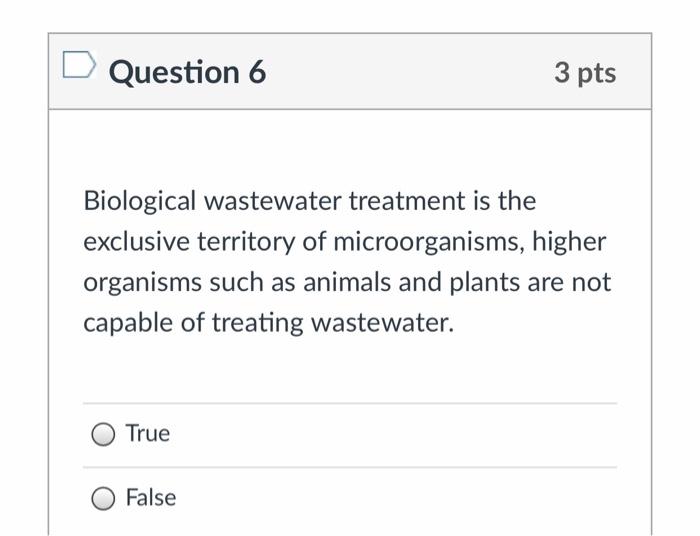Click the word "Biological" in the question
The width and height of the screenshot is (700, 536).
[x=141, y=201]
